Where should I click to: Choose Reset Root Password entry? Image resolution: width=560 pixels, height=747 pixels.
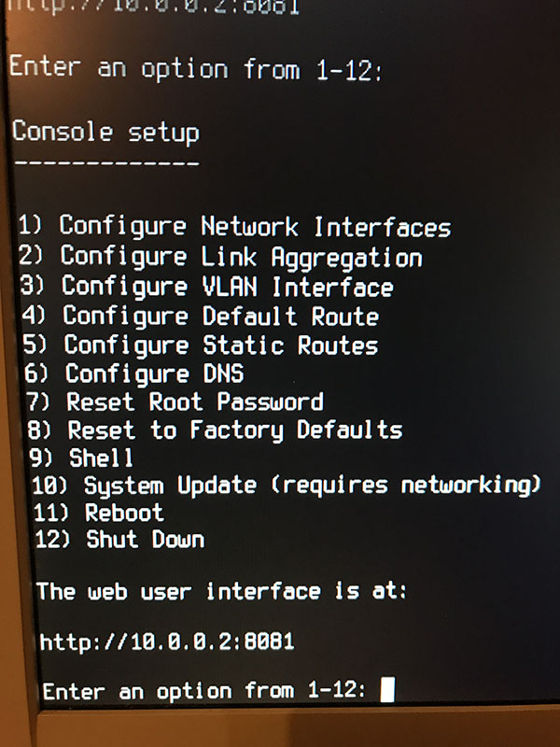coord(175,402)
